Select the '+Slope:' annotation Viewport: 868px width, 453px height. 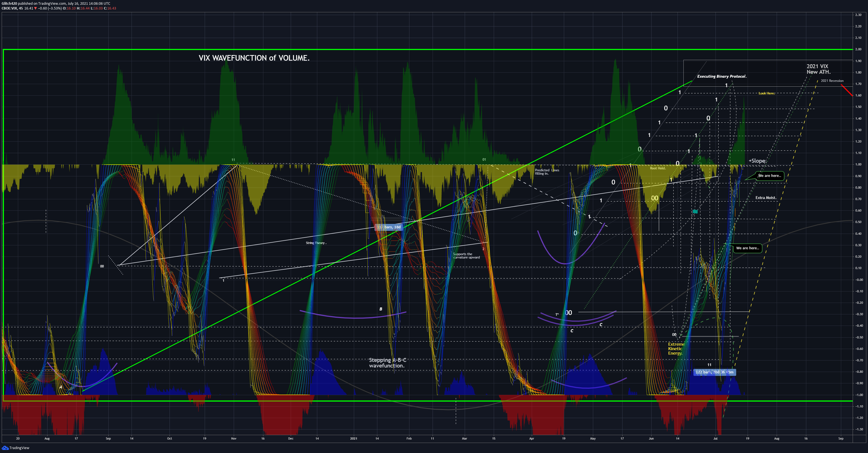click(x=757, y=161)
